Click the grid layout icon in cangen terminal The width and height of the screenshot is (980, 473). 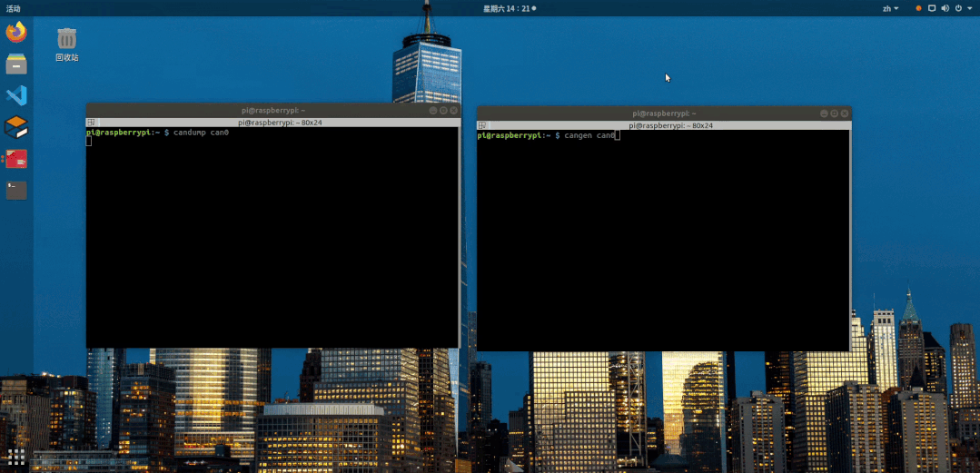pos(482,125)
